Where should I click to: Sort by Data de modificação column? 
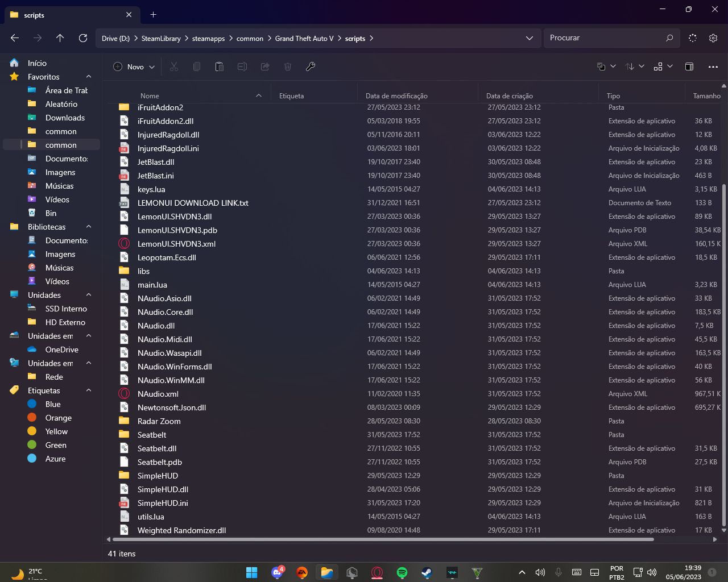396,96
